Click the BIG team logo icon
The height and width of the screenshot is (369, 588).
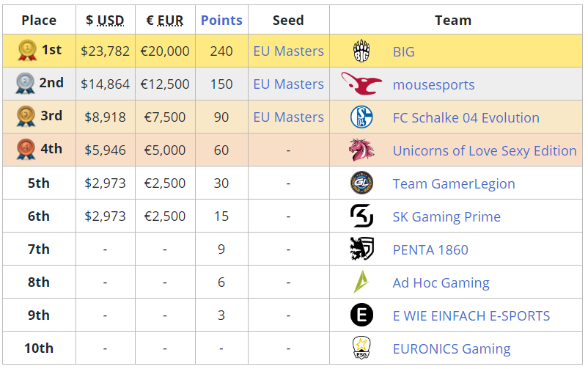click(361, 51)
